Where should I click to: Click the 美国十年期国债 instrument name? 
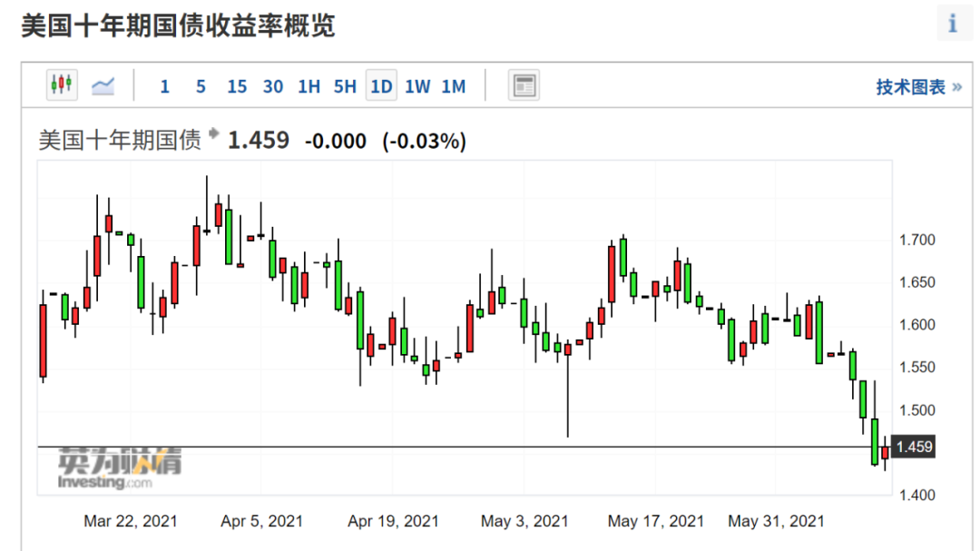(x=120, y=140)
